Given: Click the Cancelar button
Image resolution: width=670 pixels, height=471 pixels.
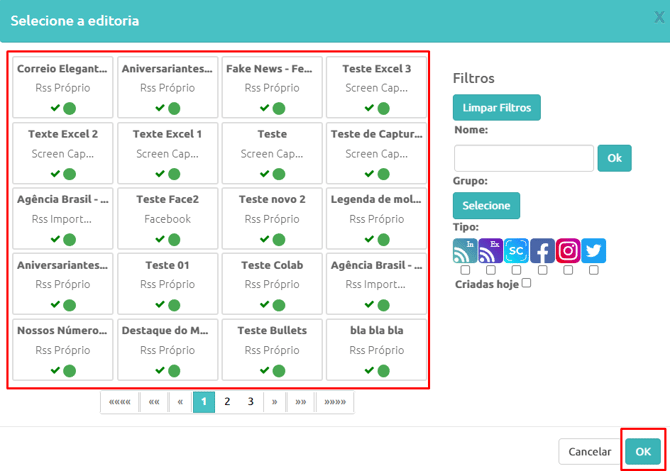Looking at the screenshot, I should 589,452.
